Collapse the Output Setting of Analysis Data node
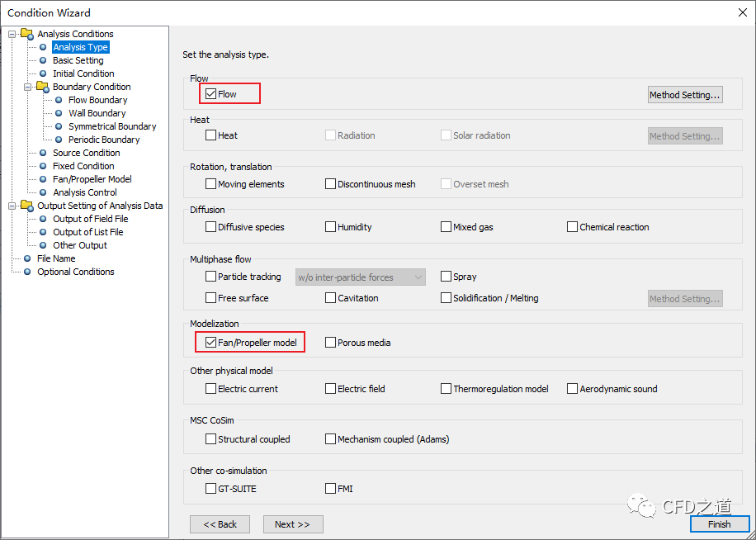756x540 pixels. click(x=12, y=206)
